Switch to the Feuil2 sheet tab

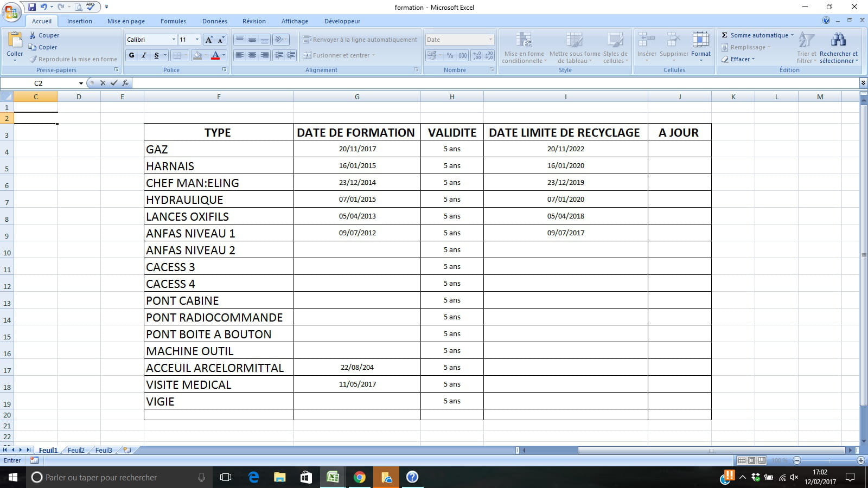coord(76,450)
